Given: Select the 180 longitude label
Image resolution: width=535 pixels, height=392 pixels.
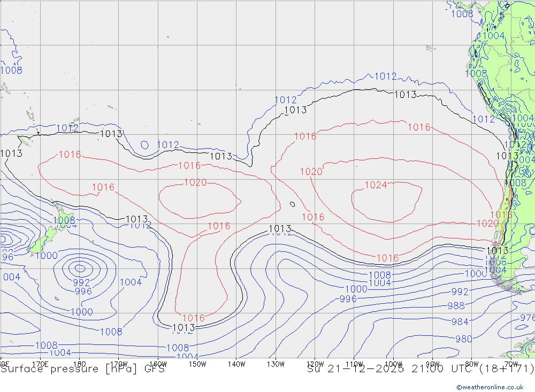Looking at the screenshot, I should (x=80, y=364).
